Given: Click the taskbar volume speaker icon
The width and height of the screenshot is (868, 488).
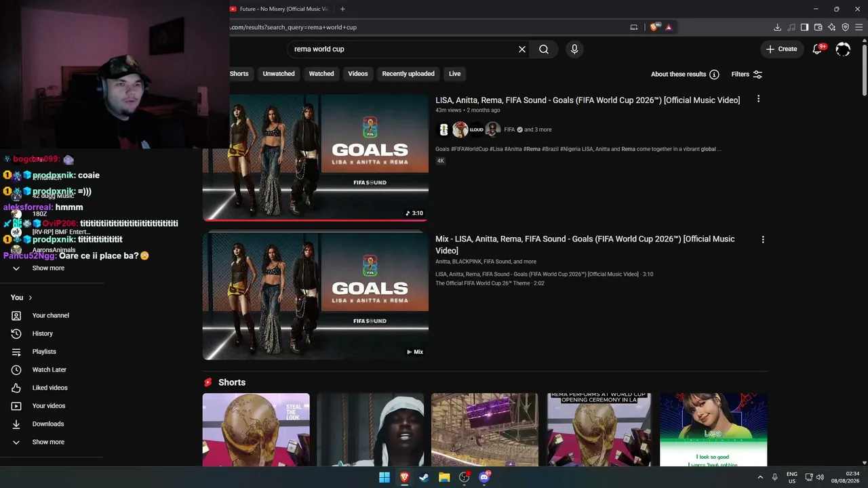Looking at the screenshot, I should click(x=820, y=477).
